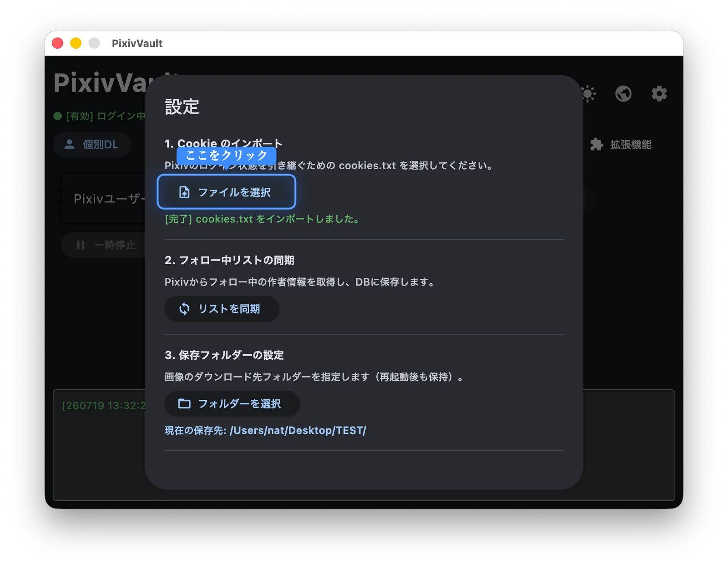
Task: Click the person icon in 個別DL
Action: (x=69, y=145)
